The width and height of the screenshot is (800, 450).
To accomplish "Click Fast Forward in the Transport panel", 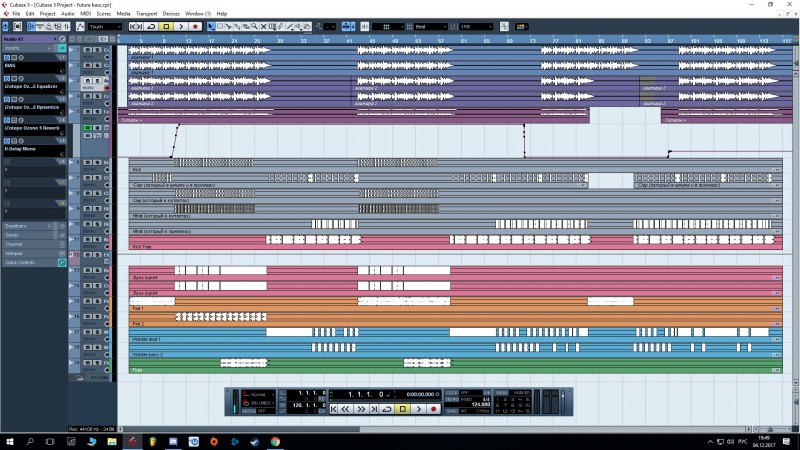I will point(361,409).
